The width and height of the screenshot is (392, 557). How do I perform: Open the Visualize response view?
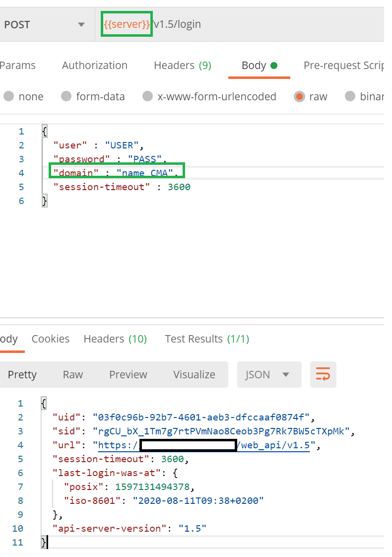tap(194, 374)
